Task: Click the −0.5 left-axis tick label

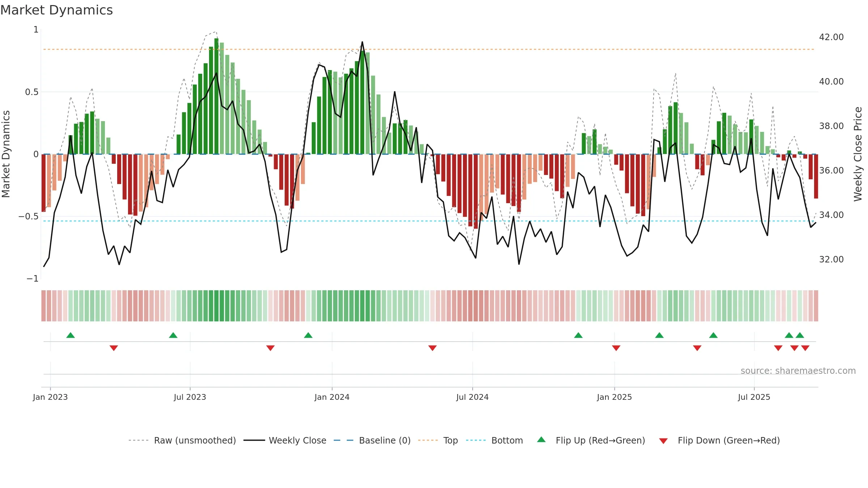Action: [29, 217]
